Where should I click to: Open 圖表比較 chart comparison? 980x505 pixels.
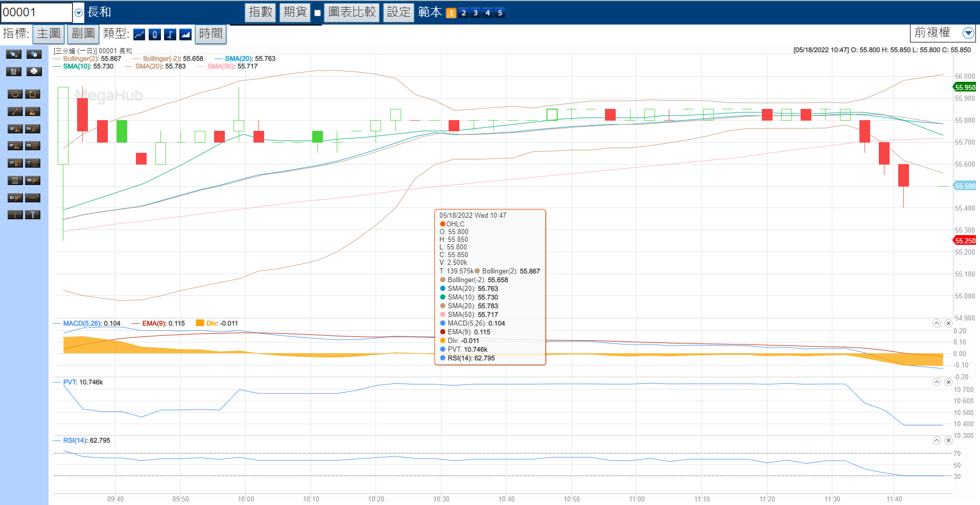[x=352, y=12]
